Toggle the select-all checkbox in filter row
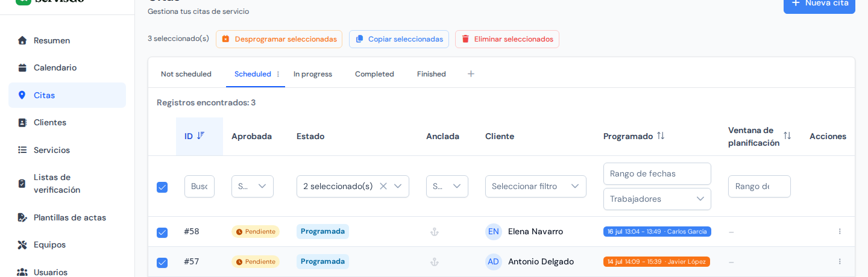 pyautogui.click(x=162, y=187)
